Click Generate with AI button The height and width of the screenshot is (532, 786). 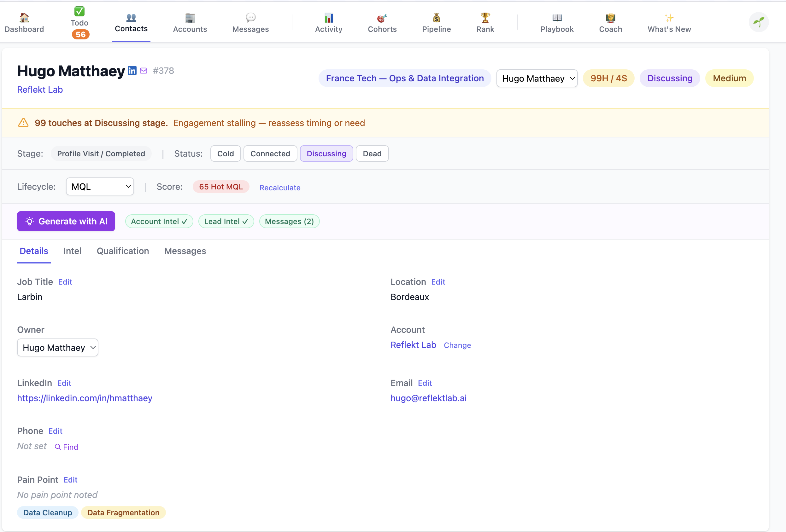click(66, 221)
